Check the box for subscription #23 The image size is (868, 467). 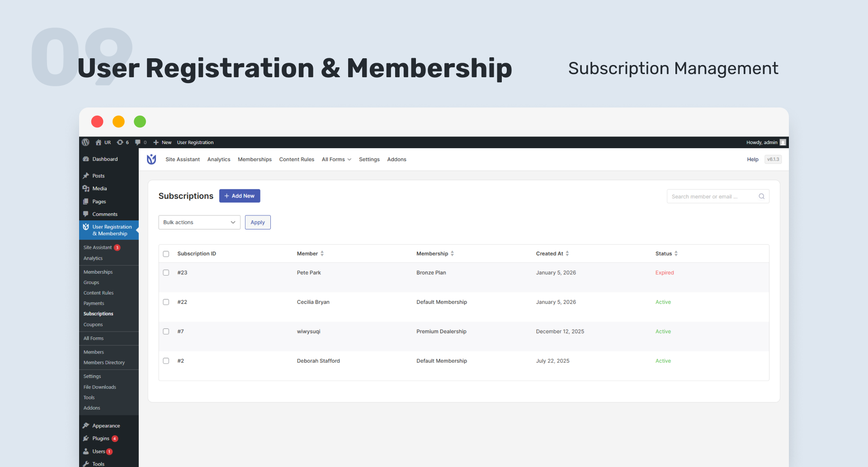pos(166,273)
